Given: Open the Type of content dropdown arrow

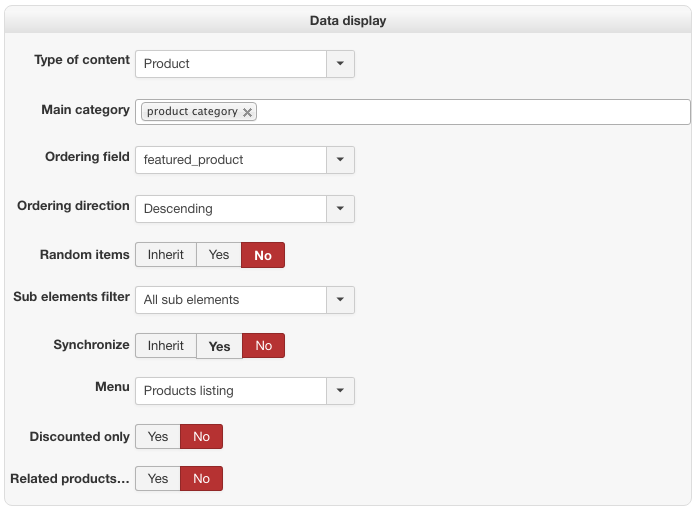Looking at the screenshot, I should [340, 64].
